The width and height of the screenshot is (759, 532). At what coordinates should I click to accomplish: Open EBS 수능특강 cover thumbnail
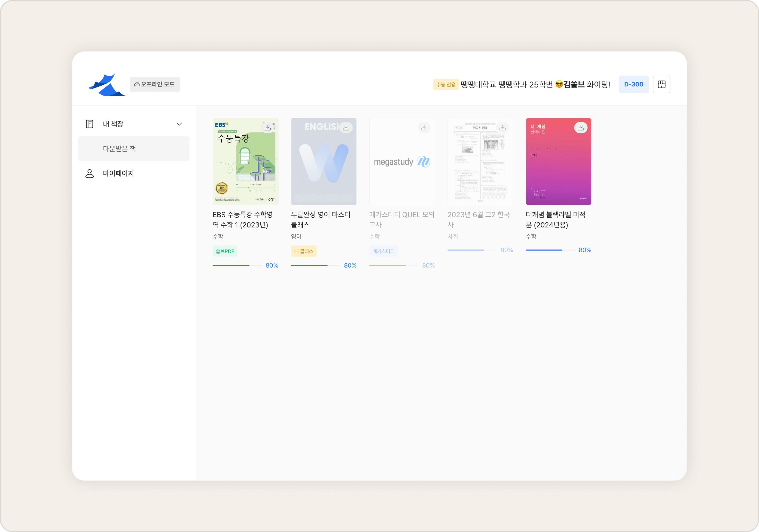(245, 162)
